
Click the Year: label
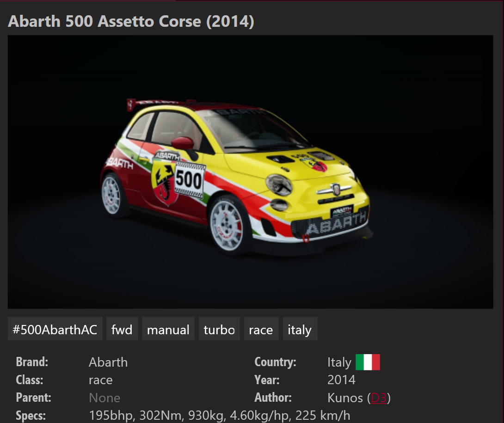[267, 380]
